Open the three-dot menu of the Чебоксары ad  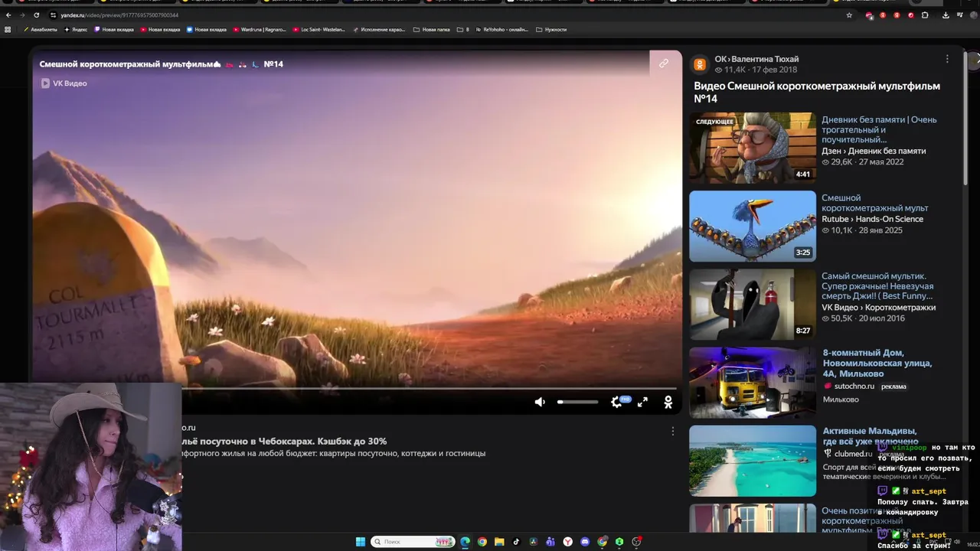tap(673, 431)
